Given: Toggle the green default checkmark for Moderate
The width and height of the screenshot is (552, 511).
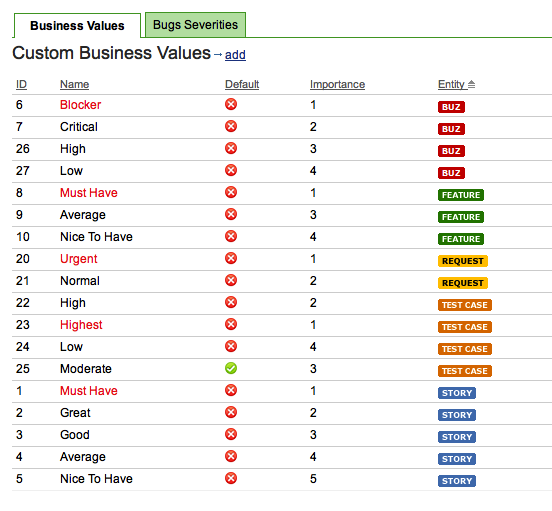Looking at the screenshot, I should [x=231, y=368].
